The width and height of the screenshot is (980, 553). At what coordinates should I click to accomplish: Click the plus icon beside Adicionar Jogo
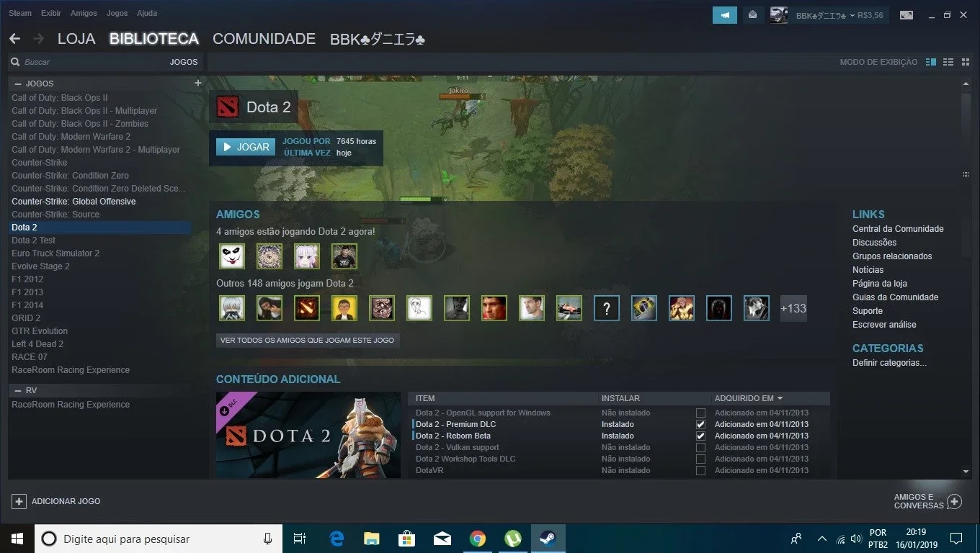(x=19, y=501)
